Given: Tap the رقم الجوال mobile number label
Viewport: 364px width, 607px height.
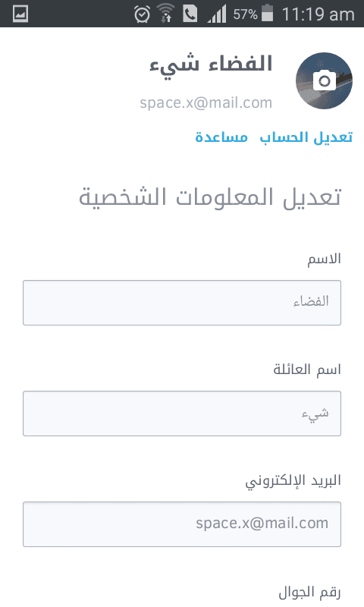Looking at the screenshot, I should (309, 593).
